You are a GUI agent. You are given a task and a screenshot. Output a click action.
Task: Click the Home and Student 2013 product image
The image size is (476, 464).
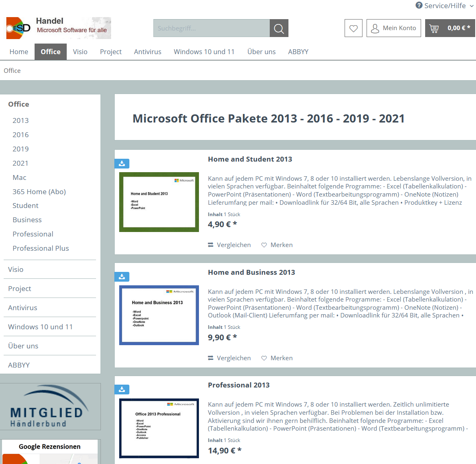(x=159, y=202)
